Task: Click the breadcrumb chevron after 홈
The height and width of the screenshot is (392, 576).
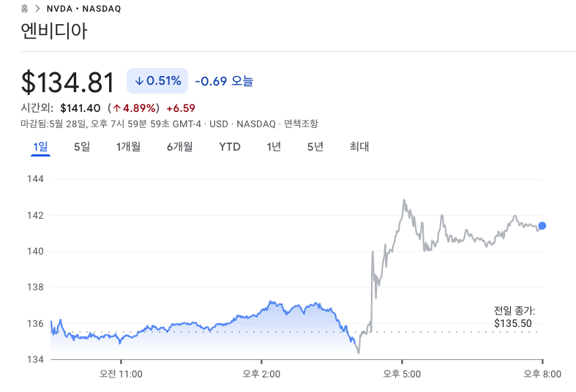Action: coord(37,9)
